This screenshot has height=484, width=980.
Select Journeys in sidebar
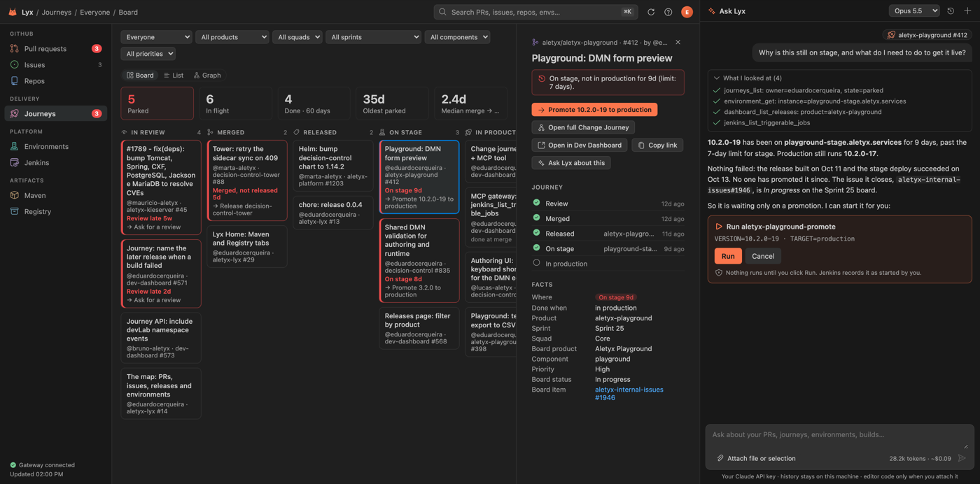pyautogui.click(x=56, y=113)
